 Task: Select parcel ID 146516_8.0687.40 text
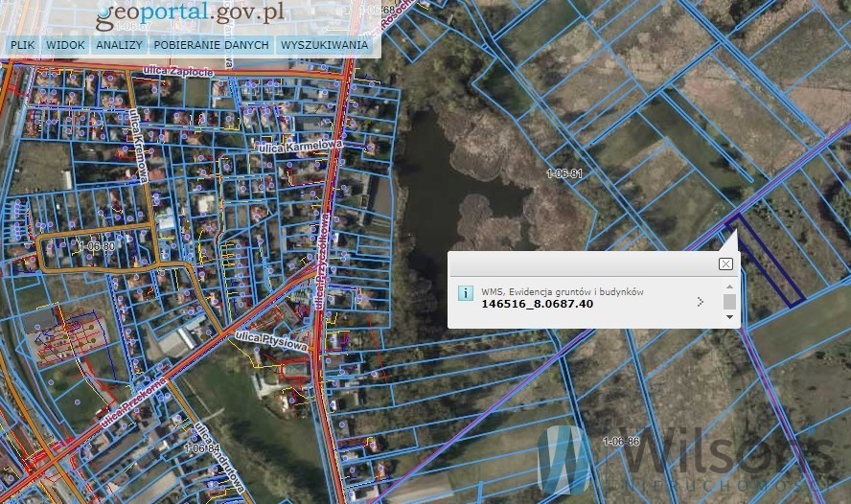[x=538, y=304]
